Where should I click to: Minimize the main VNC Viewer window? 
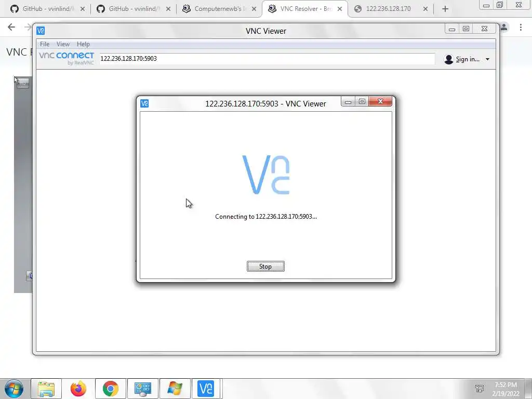click(x=452, y=29)
